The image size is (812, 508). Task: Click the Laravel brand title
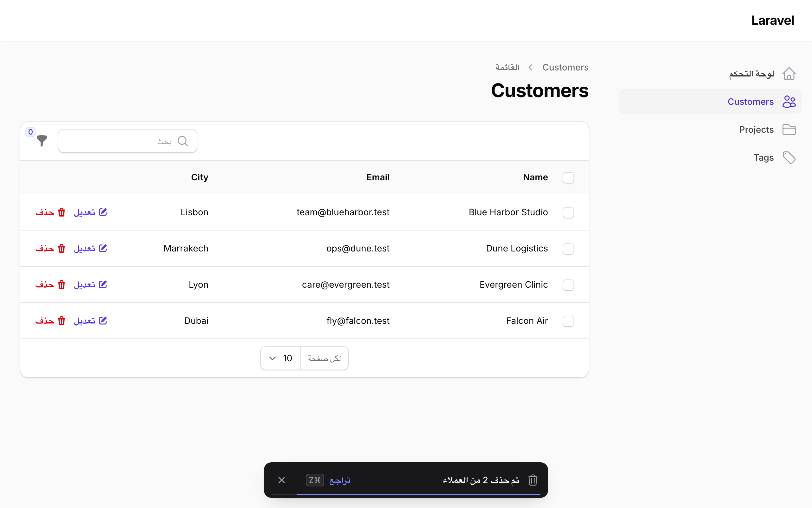click(x=772, y=21)
